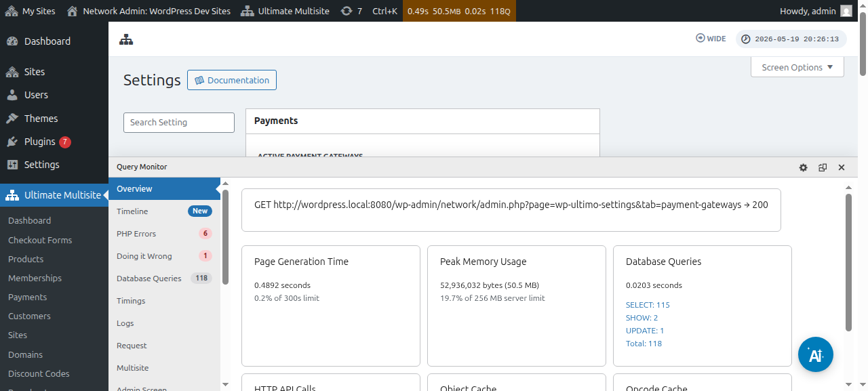
Task: Open the Ctrl+K command palette
Action: pos(384,11)
